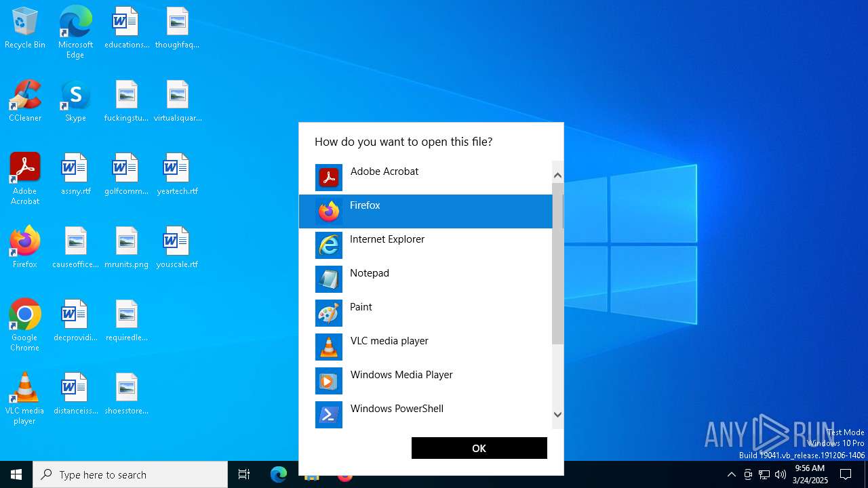Open the volume control tray icon
Screen dimensions: 868x488
pyautogui.click(x=781, y=474)
